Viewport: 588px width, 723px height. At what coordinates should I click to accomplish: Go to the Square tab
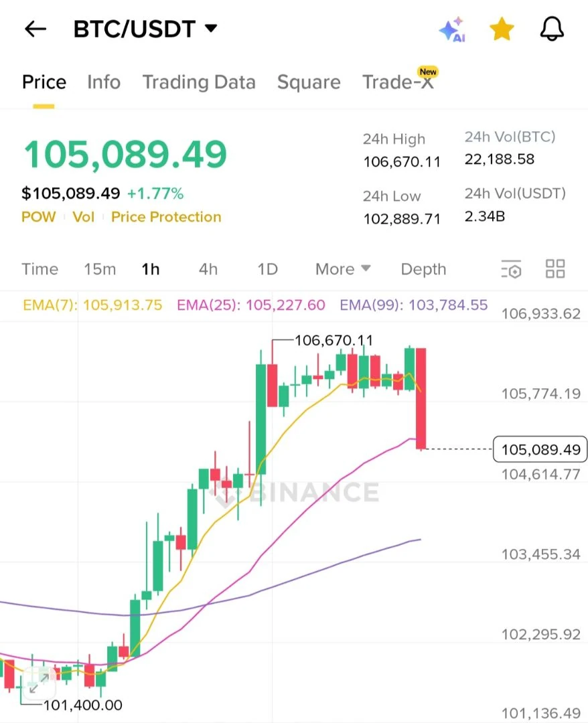coord(309,82)
